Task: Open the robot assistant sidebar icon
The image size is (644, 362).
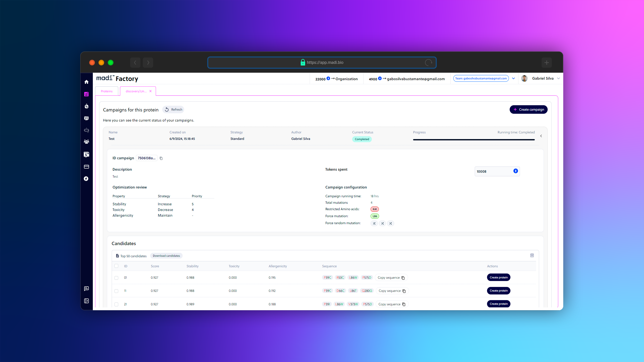Action: coord(86,130)
